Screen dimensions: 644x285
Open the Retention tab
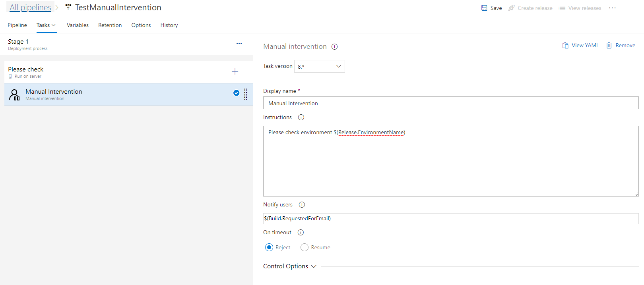coord(110,25)
